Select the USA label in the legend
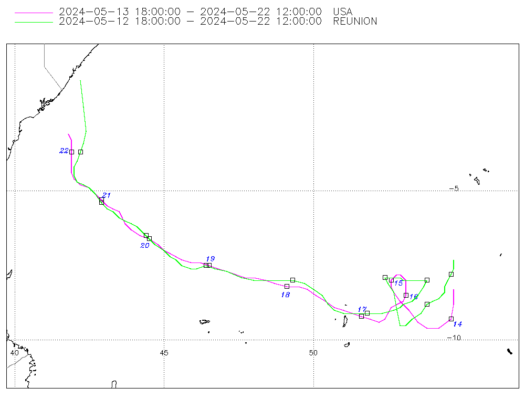 click(343, 12)
